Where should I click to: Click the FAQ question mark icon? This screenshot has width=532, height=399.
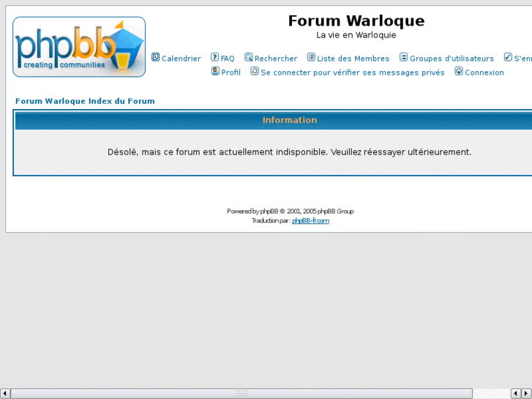coord(214,57)
